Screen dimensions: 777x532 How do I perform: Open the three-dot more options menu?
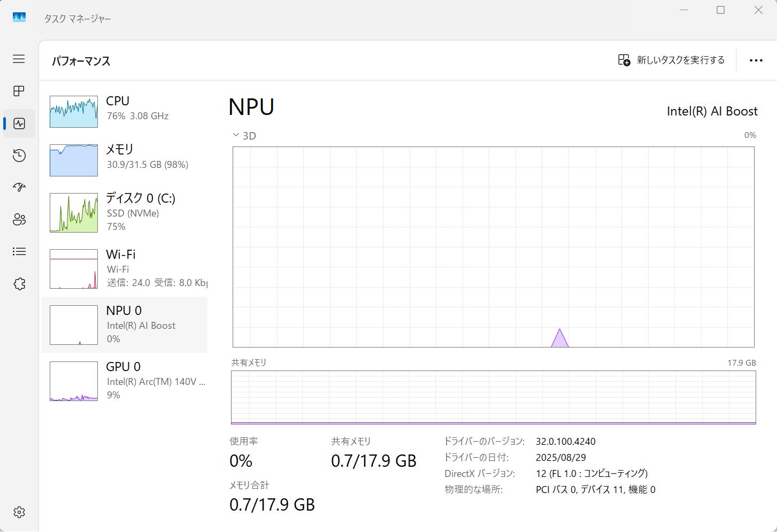point(756,60)
